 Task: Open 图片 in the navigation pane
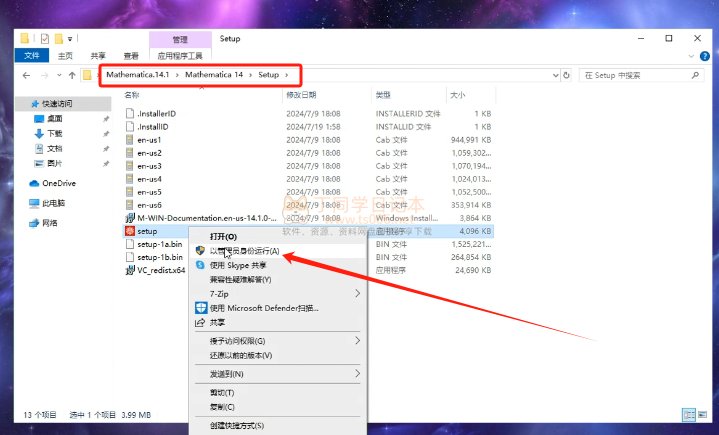pos(54,163)
